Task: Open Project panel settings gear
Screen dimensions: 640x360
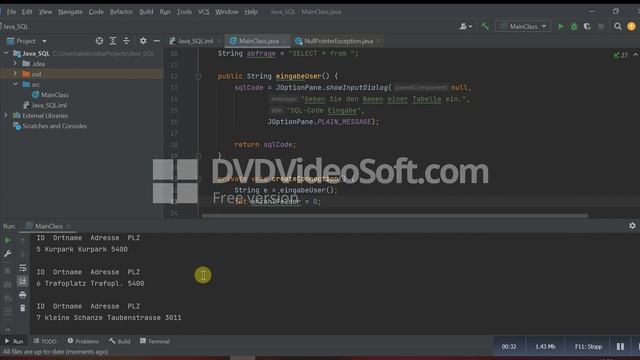Action: [x=143, y=41]
